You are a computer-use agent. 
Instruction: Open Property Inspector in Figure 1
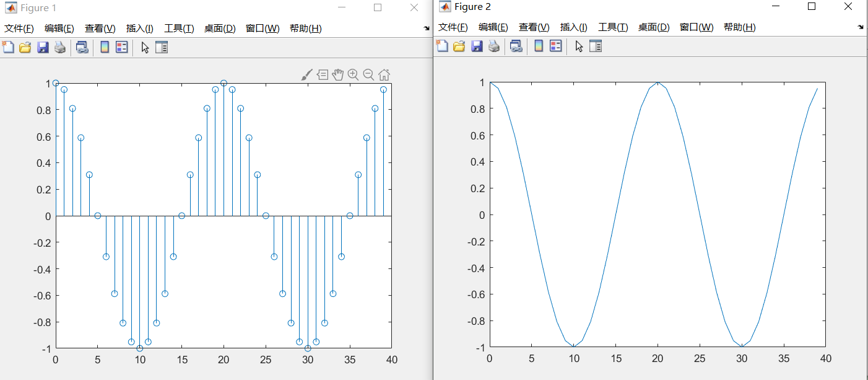click(x=162, y=47)
